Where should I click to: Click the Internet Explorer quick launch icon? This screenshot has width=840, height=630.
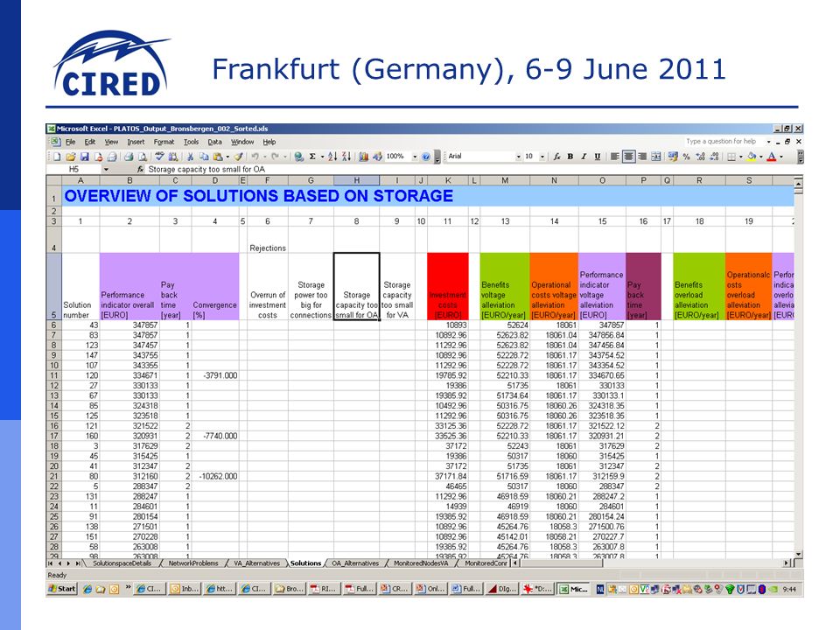click(x=87, y=589)
